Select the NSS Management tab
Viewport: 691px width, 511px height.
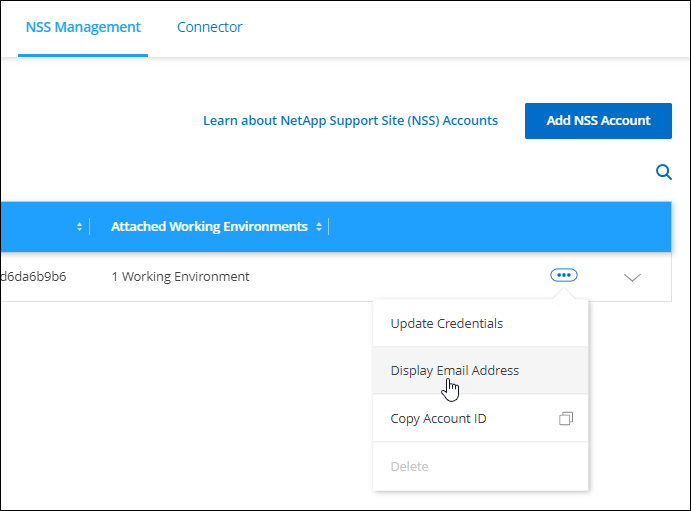pos(83,27)
